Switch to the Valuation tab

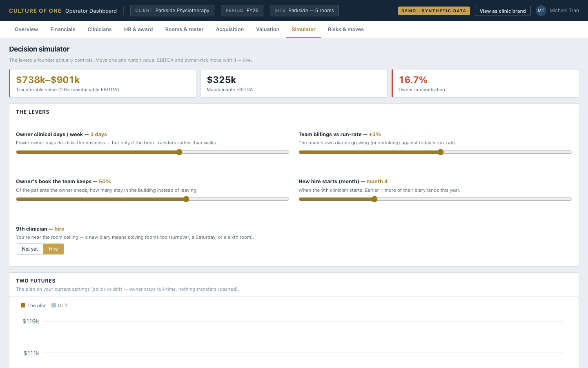click(267, 29)
